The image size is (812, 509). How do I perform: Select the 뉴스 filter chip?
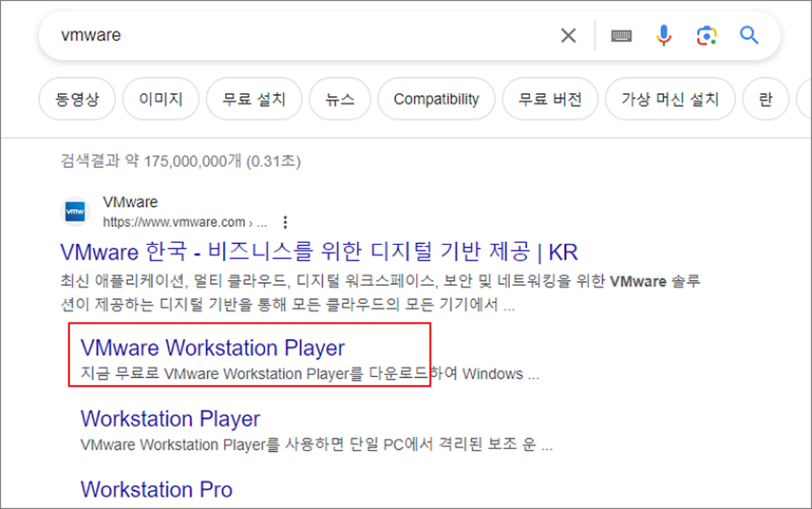[340, 99]
